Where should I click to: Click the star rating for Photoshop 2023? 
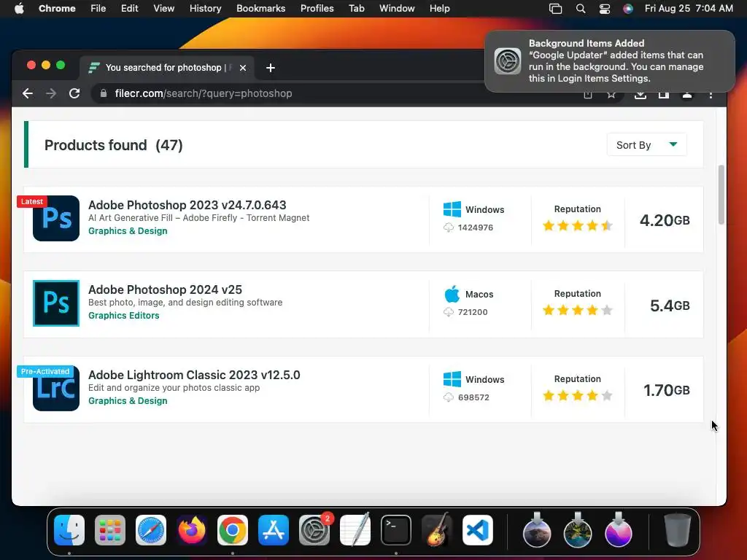pos(578,225)
